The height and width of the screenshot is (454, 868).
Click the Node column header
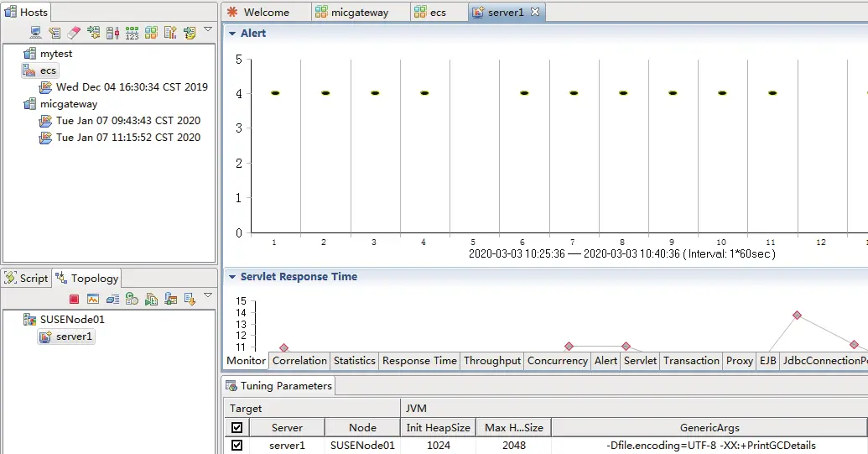[x=362, y=427]
